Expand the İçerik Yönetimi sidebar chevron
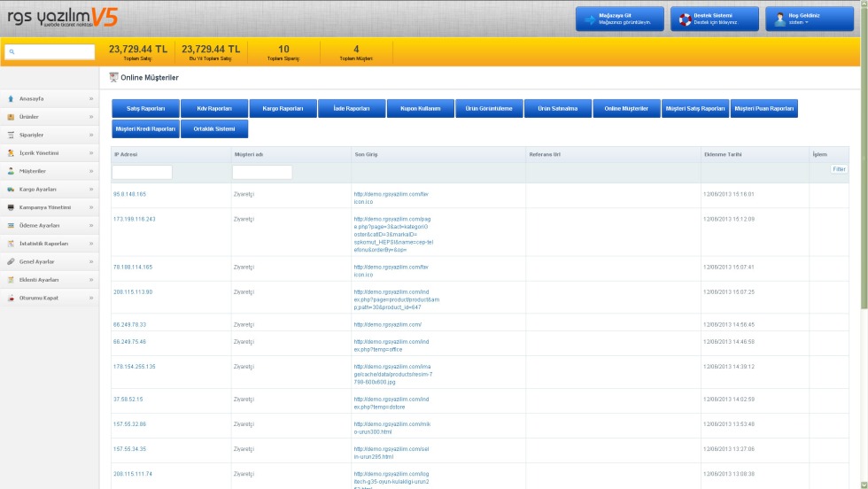This screenshot has height=489, width=868. pos(91,152)
